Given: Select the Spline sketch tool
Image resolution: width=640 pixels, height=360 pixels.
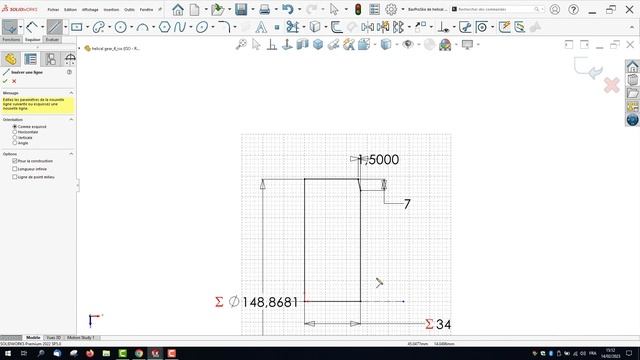Looking at the screenshot, I should pos(180,27).
